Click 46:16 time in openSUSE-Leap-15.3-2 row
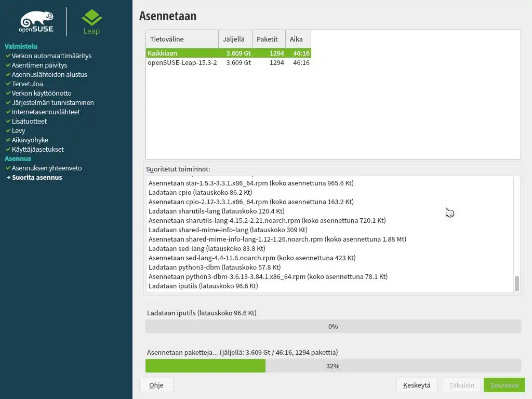The width and height of the screenshot is (532, 399). pos(301,62)
